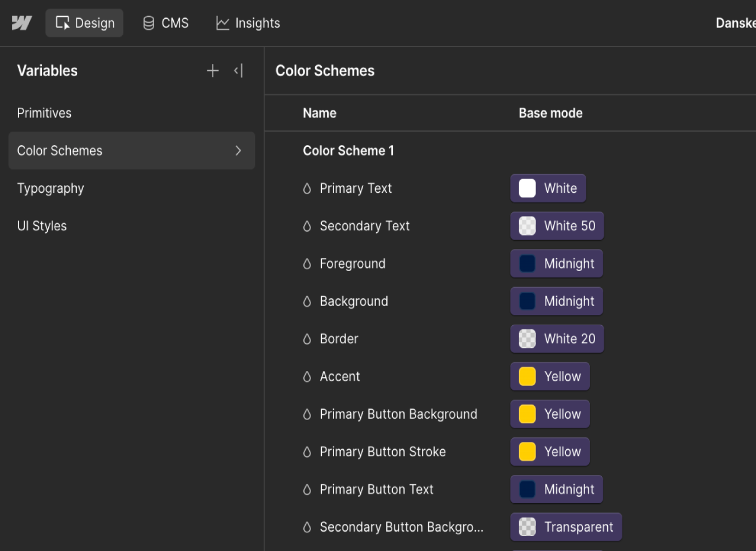
Task: Select the Border variable name
Action: (339, 339)
